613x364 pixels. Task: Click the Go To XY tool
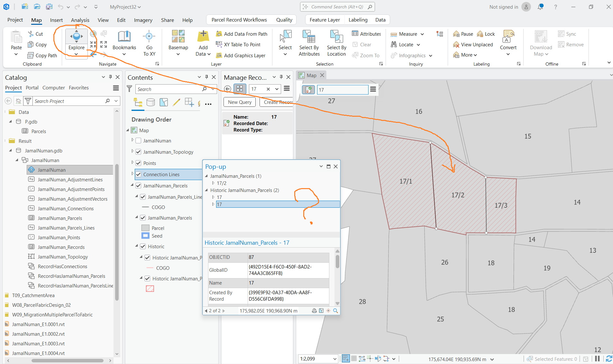coord(149,43)
